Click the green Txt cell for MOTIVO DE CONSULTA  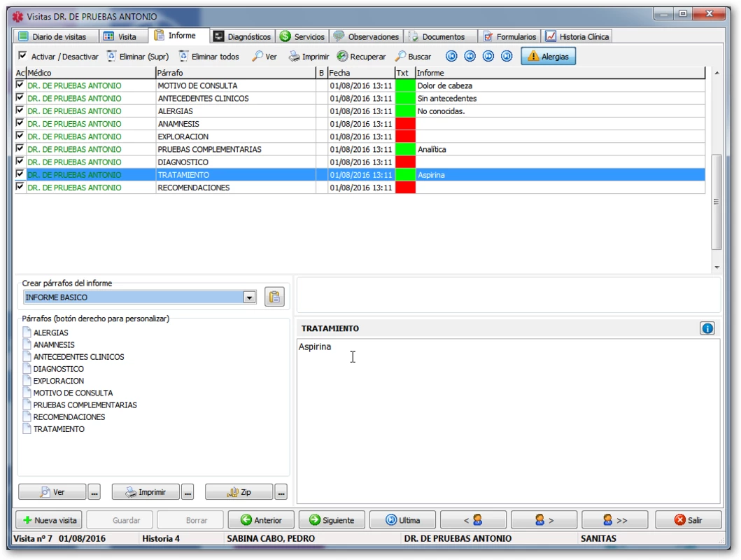405,85
